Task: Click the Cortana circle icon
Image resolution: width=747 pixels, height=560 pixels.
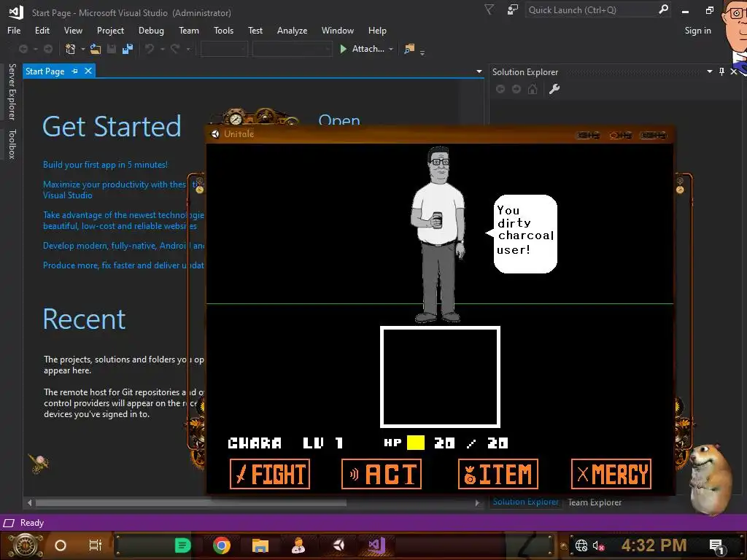Action: (x=61, y=545)
